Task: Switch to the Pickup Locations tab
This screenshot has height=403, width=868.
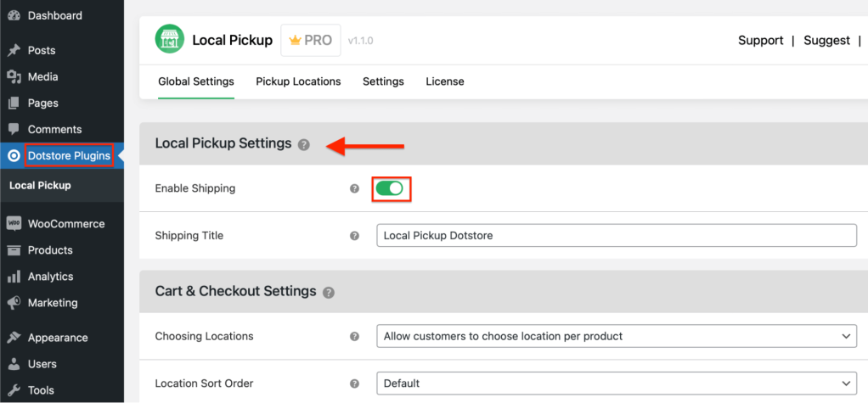Action: point(298,81)
